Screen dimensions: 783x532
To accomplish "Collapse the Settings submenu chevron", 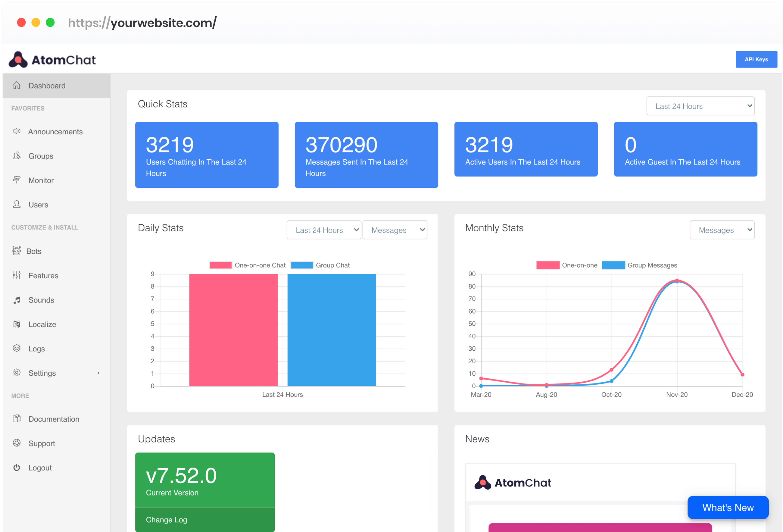I will pos(98,373).
